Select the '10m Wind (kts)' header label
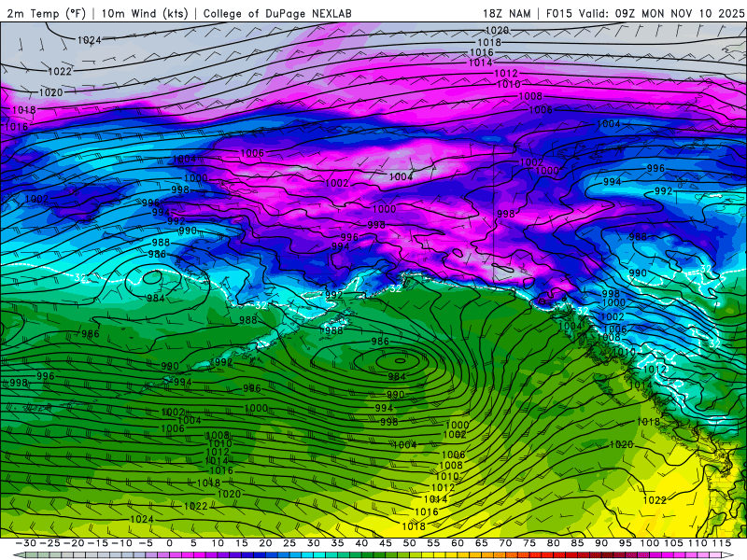Image resolution: width=747 pixels, height=560 pixels. (x=145, y=13)
